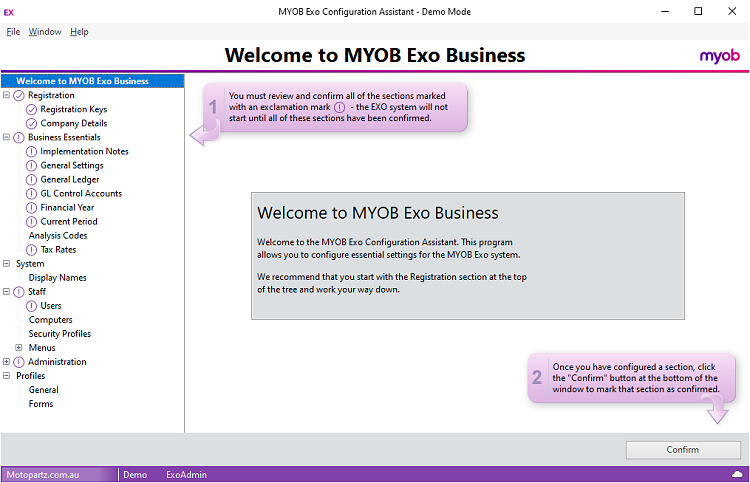
Task: Click the exclamation icon next to General Ledger
Action: pos(31,180)
